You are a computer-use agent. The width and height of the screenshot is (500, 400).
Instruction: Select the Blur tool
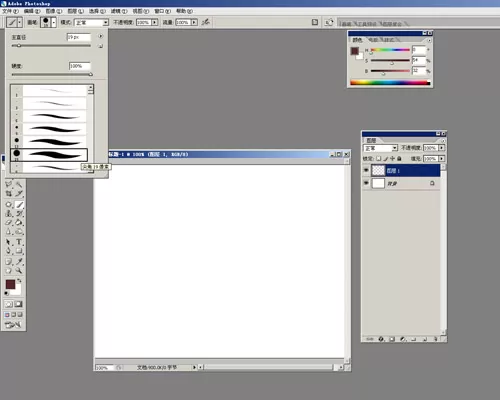click(x=9, y=232)
